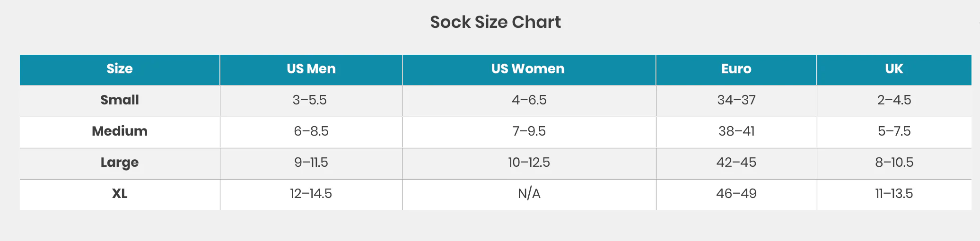Select the UK column header

click(894, 69)
